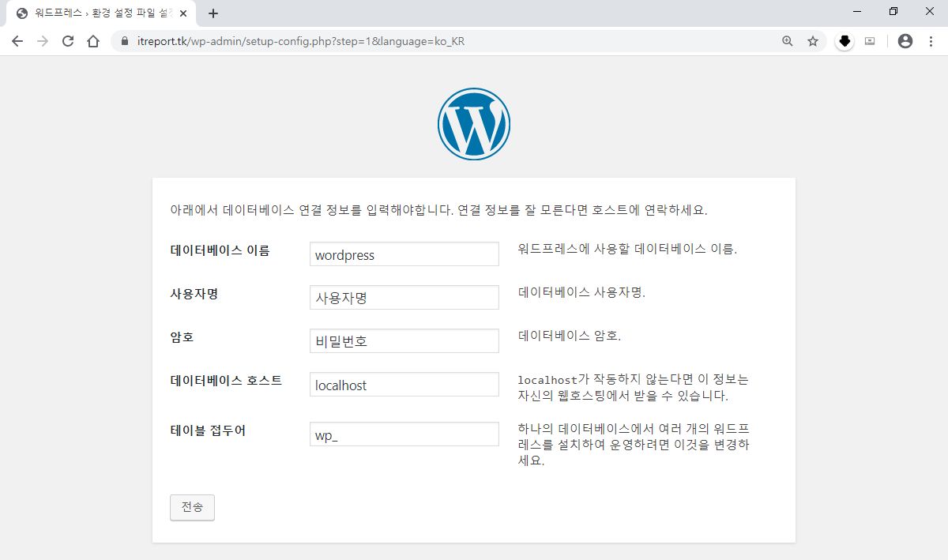Screen dimensions: 948x560
Task: Open the black download extension icon
Action: pyautogui.click(x=845, y=41)
